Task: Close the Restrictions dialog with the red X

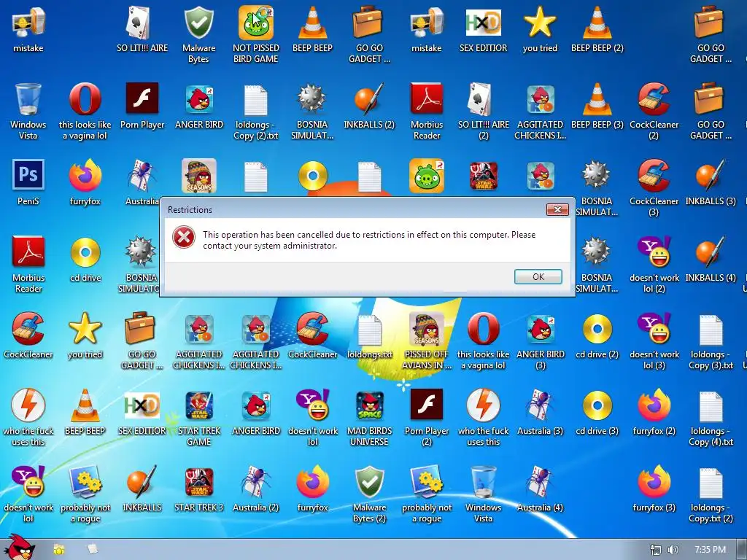Action: click(557, 209)
